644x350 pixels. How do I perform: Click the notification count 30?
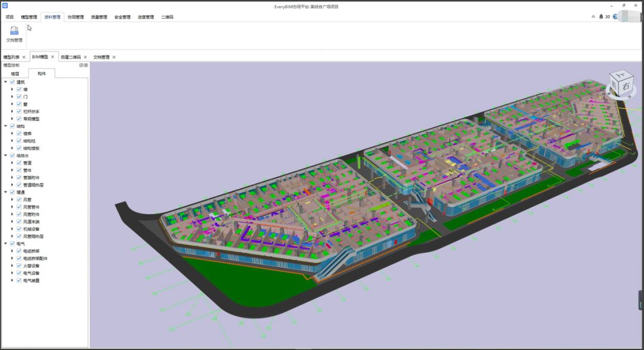pyautogui.click(x=608, y=17)
